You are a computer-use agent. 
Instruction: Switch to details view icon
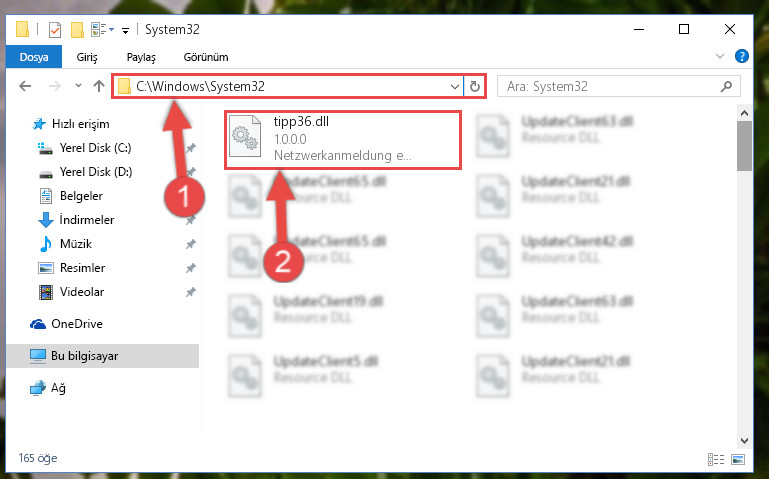[x=716, y=459]
